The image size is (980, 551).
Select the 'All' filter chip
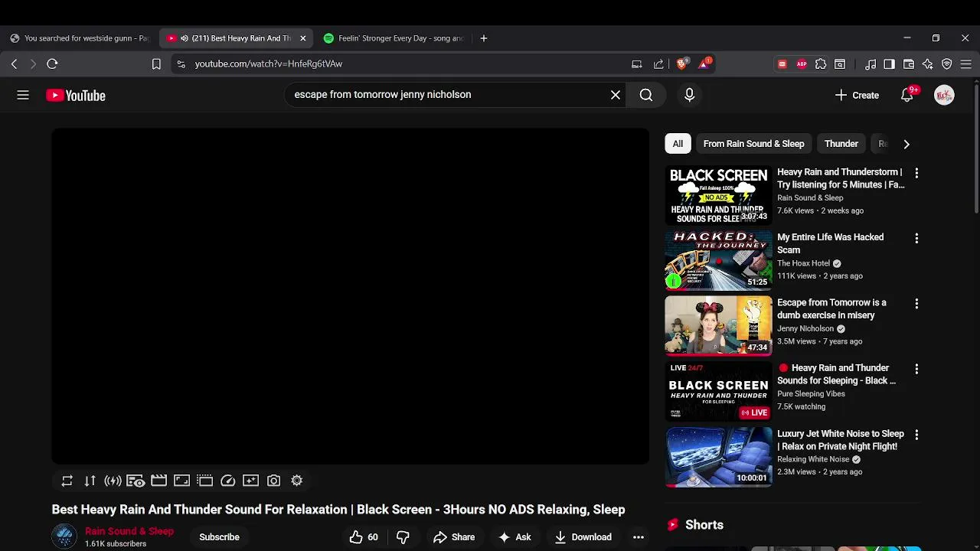(x=678, y=144)
